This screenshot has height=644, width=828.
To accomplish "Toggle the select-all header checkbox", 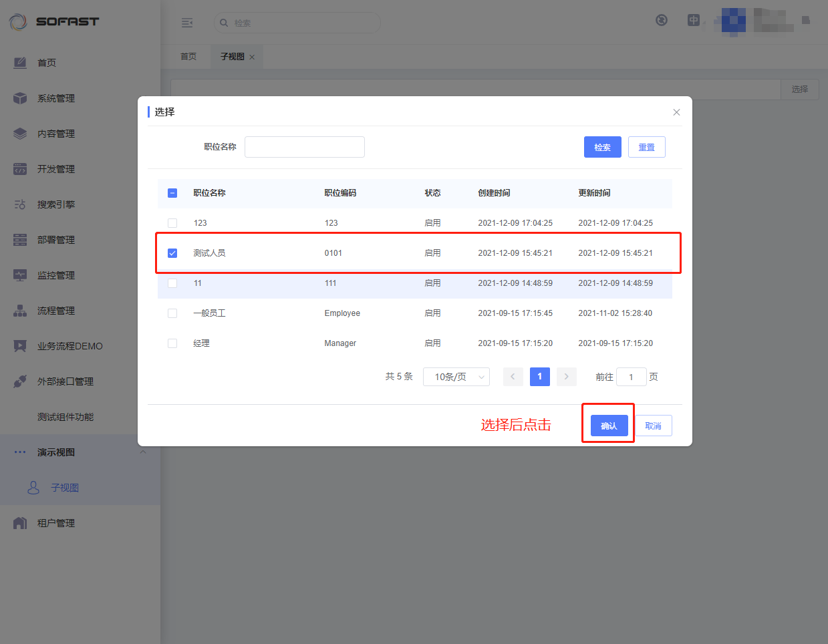I will pyautogui.click(x=172, y=193).
